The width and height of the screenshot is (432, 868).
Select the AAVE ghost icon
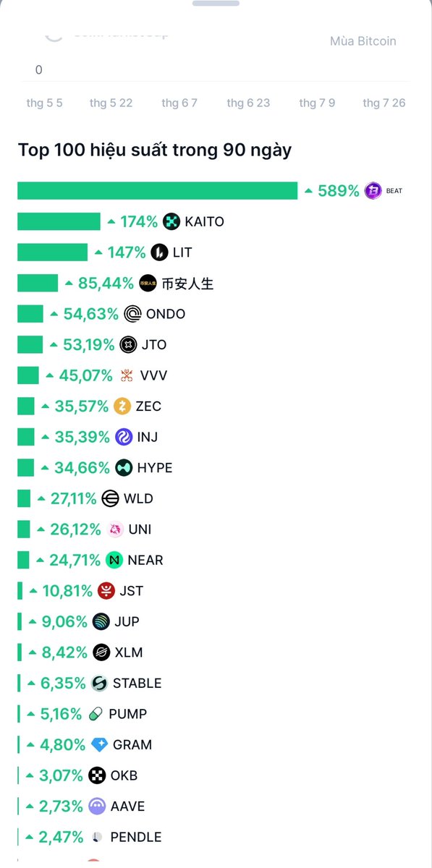pos(97,806)
